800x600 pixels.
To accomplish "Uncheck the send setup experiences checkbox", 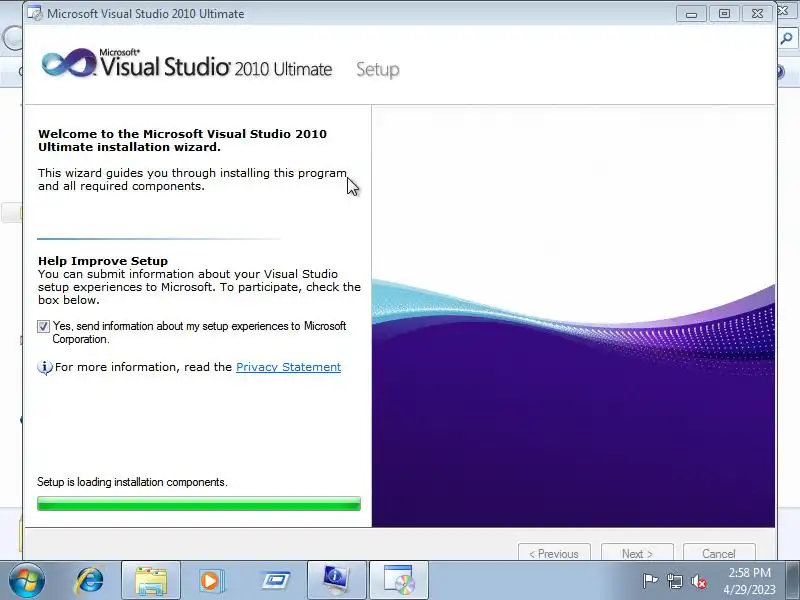I will tap(43, 327).
